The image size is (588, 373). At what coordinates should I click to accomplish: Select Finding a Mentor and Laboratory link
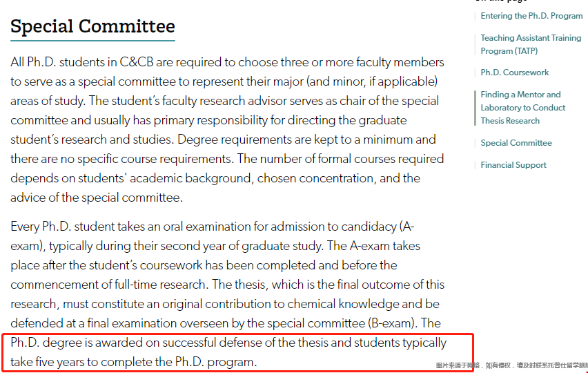pos(522,108)
